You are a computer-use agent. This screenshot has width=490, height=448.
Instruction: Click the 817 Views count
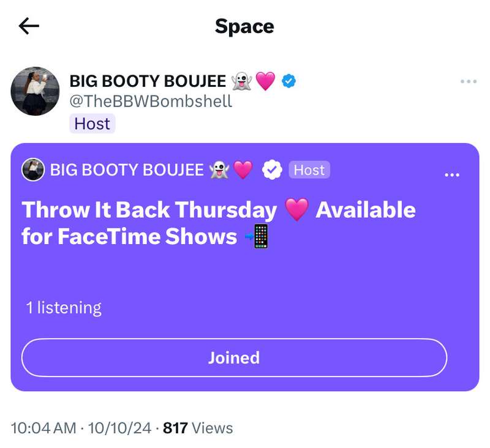click(198, 428)
